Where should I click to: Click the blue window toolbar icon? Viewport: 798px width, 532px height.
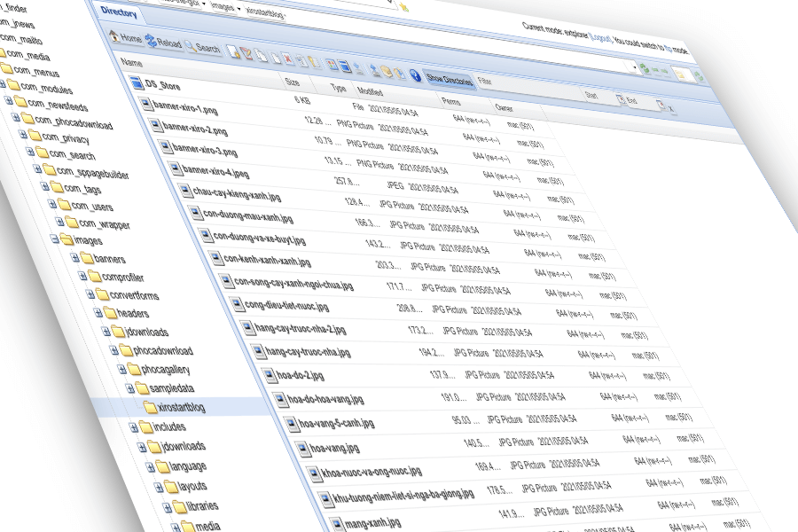coord(345,66)
